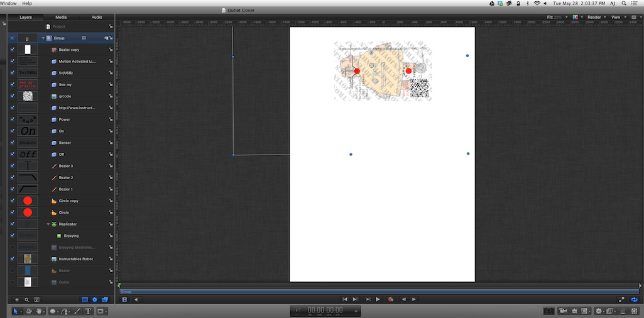Uncheck the 5v(USB) layer checkbox
Image resolution: width=644 pixels, height=318 pixels.
point(13,73)
